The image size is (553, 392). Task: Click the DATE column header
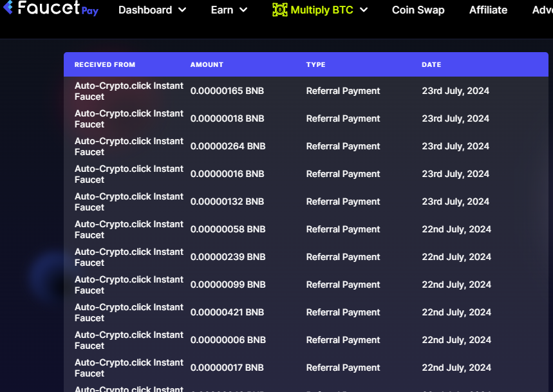click(x=431, y=64)
